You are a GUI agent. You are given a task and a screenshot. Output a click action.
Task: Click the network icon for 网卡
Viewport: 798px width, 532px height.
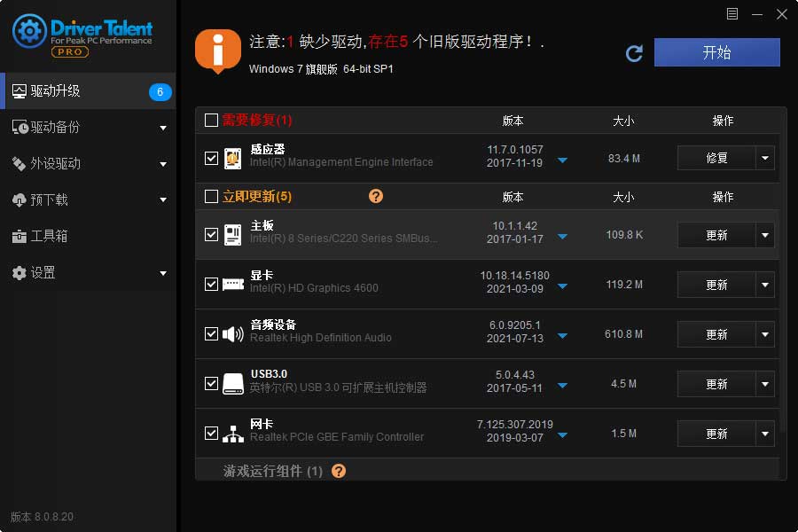233,434
